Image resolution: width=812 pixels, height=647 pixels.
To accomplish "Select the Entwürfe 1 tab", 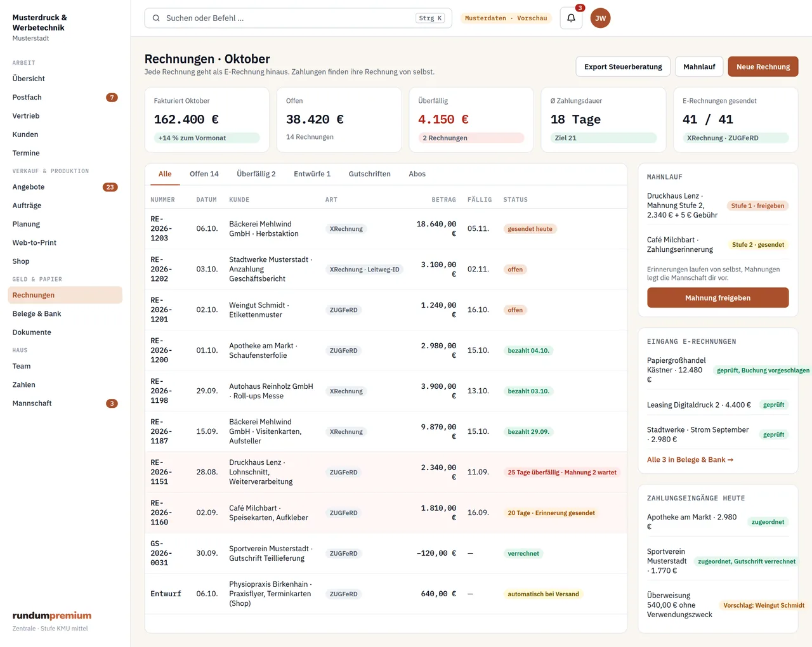I will [312, 174].
